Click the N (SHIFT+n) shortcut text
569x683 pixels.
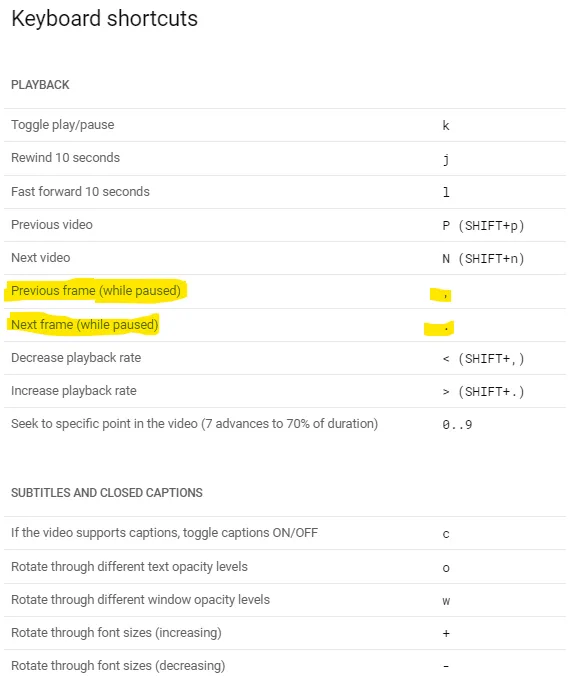click(x=483, y=259)
